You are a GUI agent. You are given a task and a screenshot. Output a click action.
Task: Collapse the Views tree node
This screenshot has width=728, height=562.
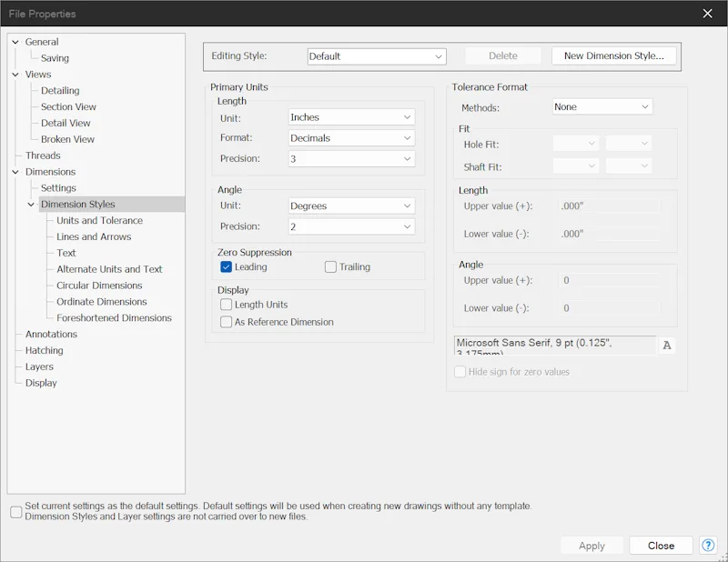coord(15,75)
